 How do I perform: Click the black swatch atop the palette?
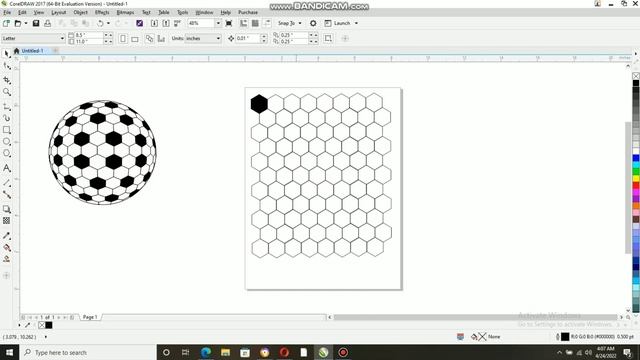(636, 83)
